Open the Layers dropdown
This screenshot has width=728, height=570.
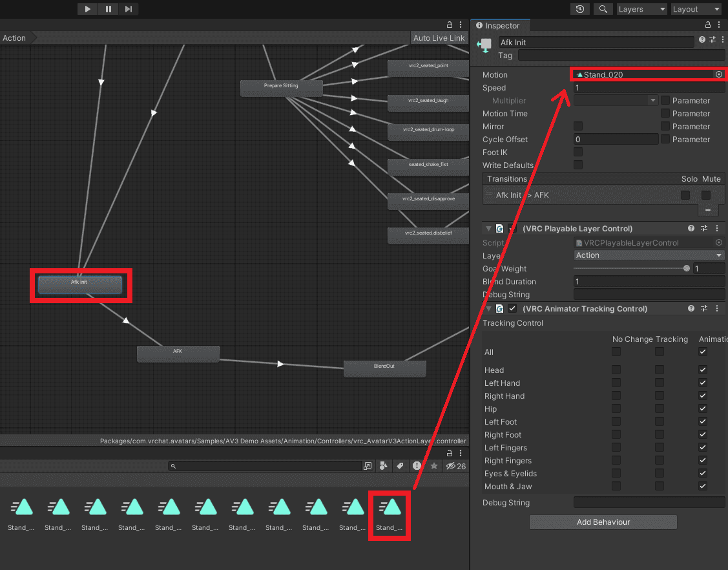point(641,9)
